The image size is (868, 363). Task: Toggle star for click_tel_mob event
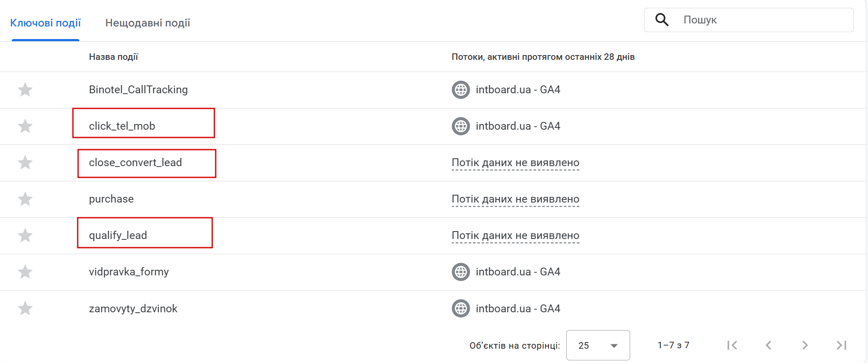[x=25, y=126]
